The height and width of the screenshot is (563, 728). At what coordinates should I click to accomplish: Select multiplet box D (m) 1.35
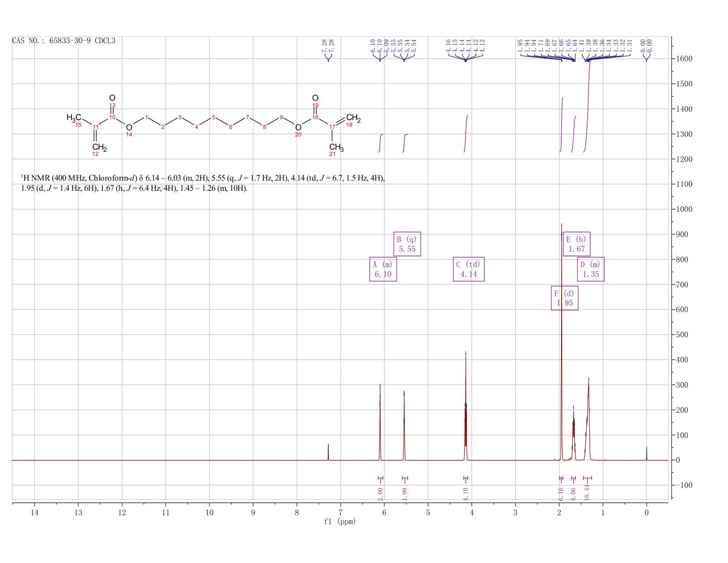591,269
